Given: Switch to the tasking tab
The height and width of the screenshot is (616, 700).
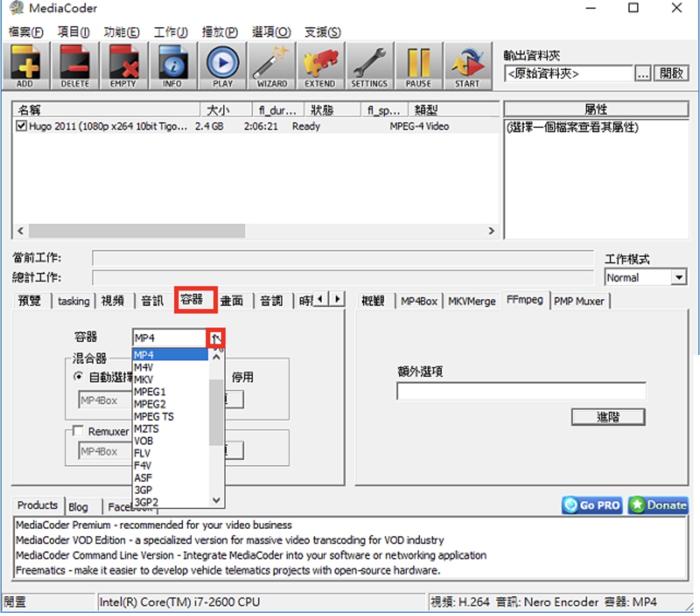Looking at the screenshot, I should pyautogui.click(x=74, y=301).
